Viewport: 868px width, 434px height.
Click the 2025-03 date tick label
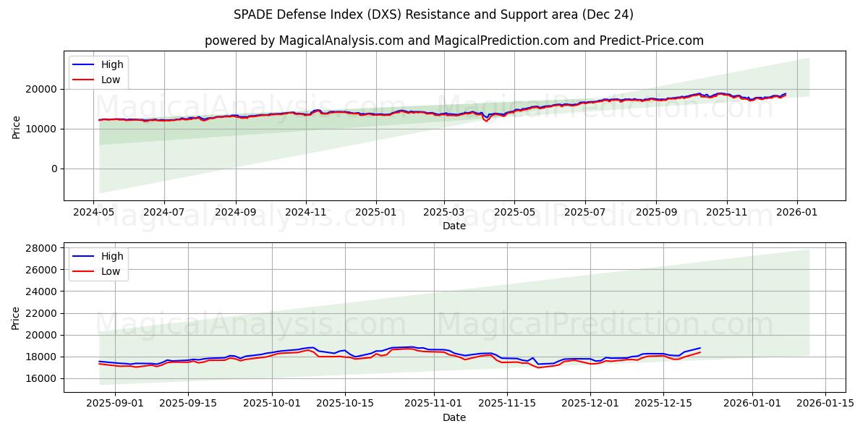[444, 210]
